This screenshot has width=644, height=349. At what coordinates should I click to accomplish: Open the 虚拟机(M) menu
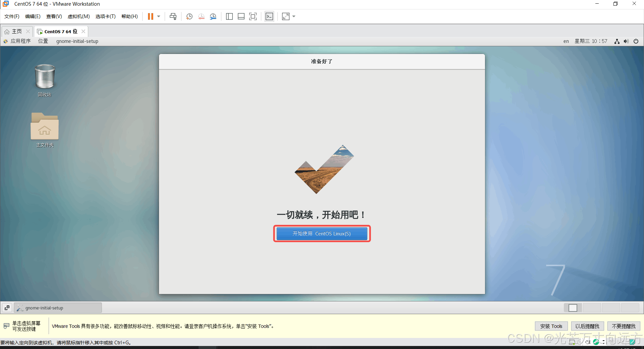[79, 16]
